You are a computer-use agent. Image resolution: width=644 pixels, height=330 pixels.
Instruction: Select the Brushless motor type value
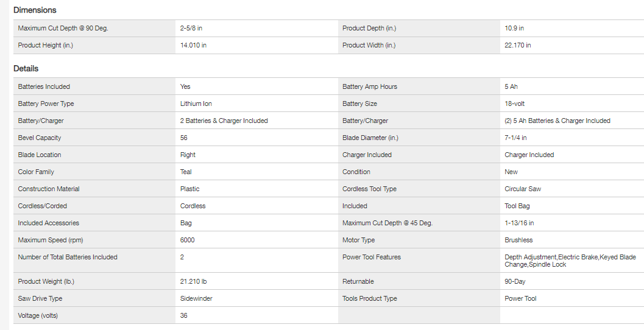click(518, 240)
